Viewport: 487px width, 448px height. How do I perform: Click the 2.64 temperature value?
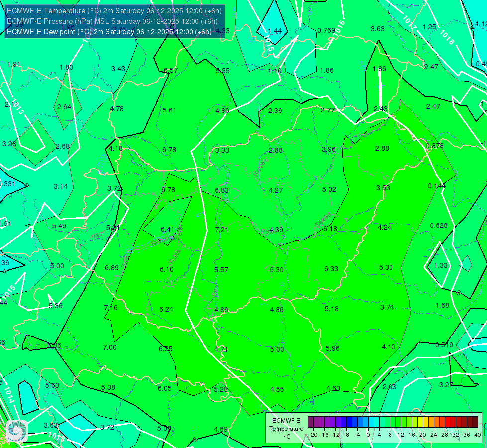[x=64, y=107]
